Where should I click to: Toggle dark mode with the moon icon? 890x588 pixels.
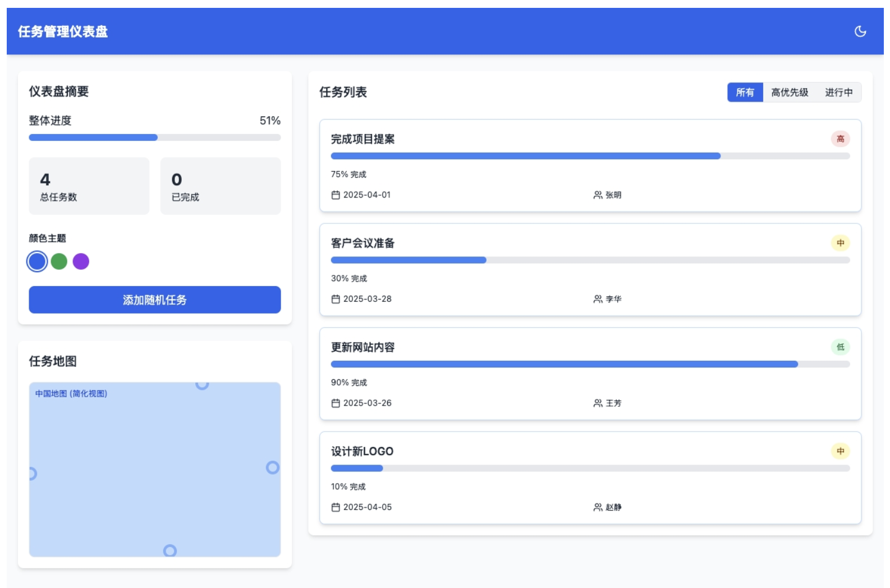(x=860, y=31)
